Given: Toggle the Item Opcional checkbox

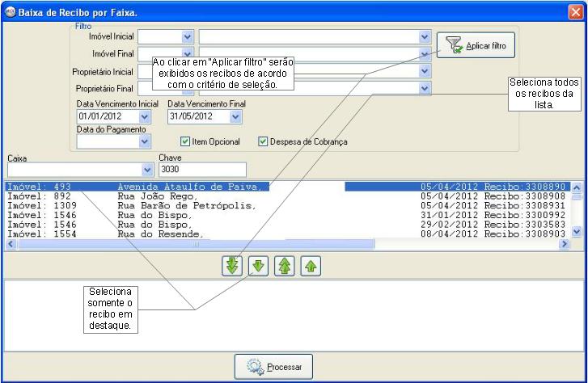Looking at the screenshot, I should pos(185,141).
